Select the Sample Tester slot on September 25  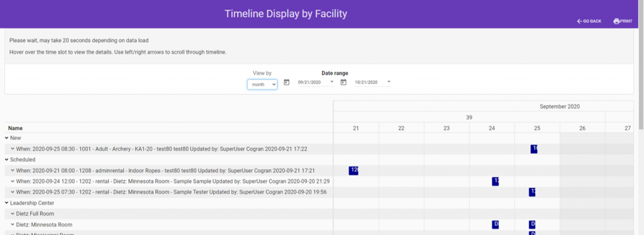(532, 192)
